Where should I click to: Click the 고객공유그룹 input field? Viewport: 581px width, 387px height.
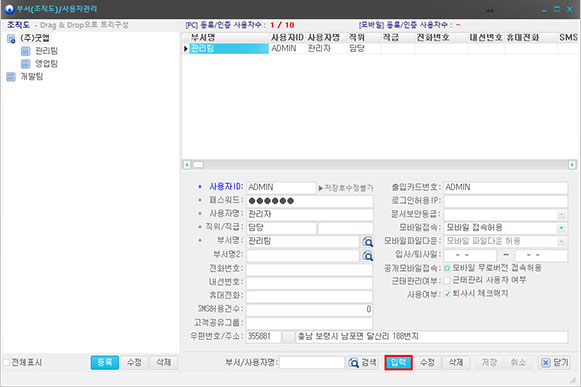(310, 323)
